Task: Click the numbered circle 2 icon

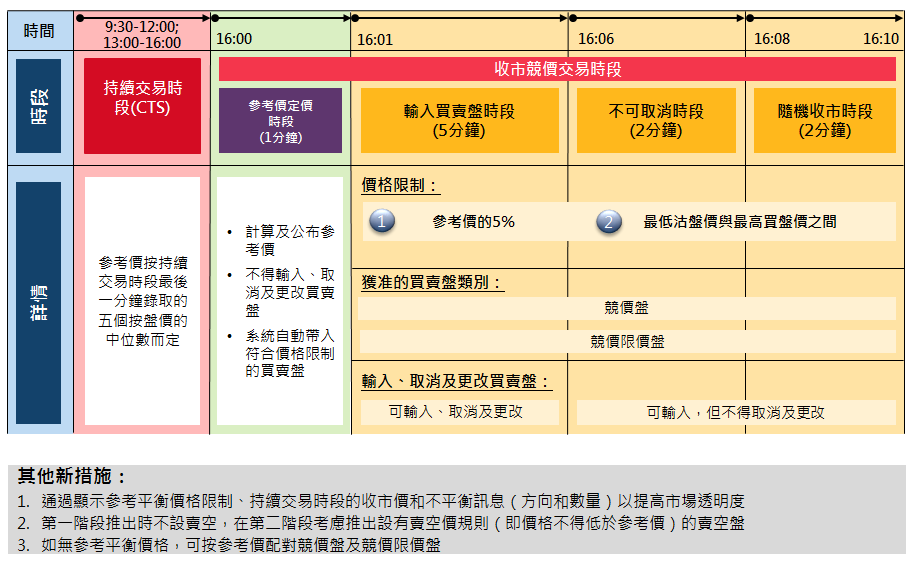Action: [x=609, y=222]
